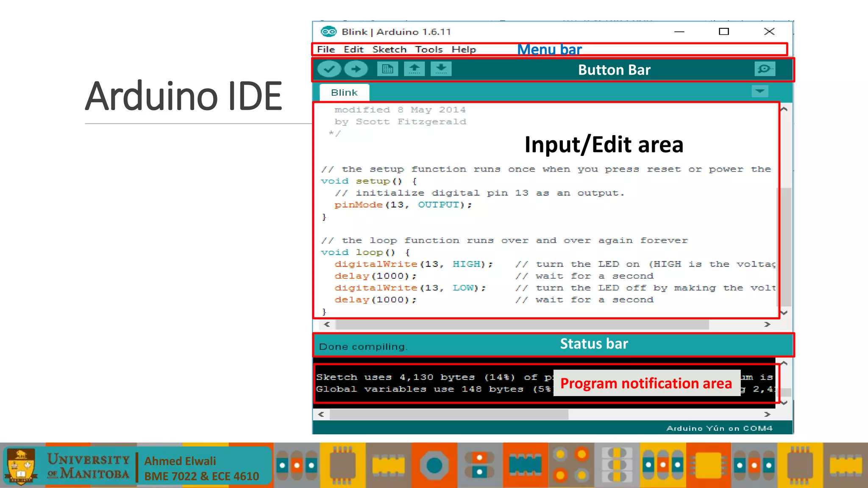
Task: Open the Sketch menu
Action: tap(389, 50)
